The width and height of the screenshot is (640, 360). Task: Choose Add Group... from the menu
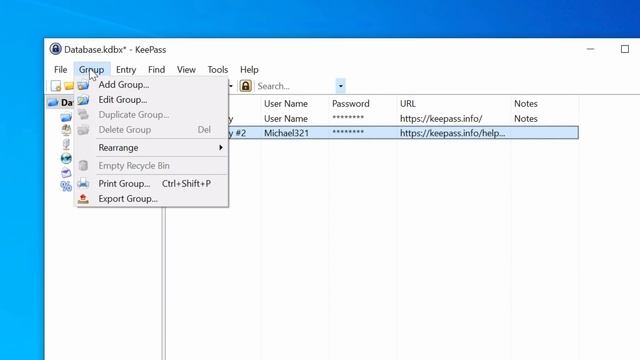coord(151,85)
